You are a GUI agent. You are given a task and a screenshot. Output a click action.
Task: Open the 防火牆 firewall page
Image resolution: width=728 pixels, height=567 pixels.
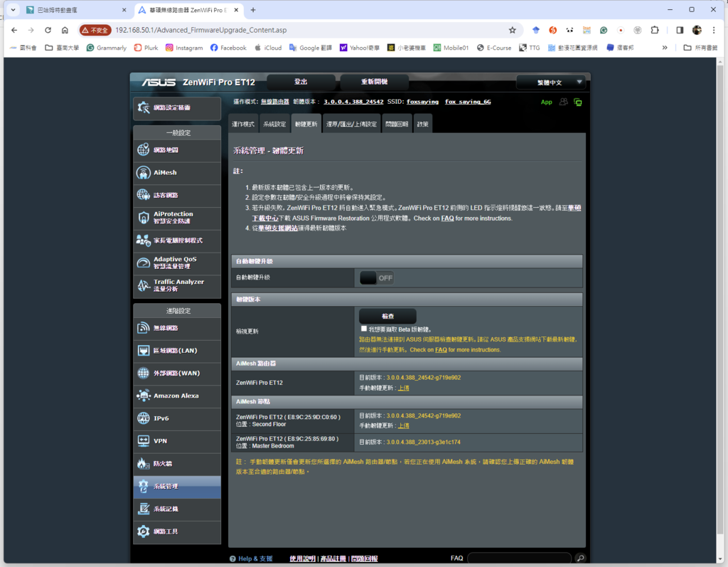[x=177, y=464]
